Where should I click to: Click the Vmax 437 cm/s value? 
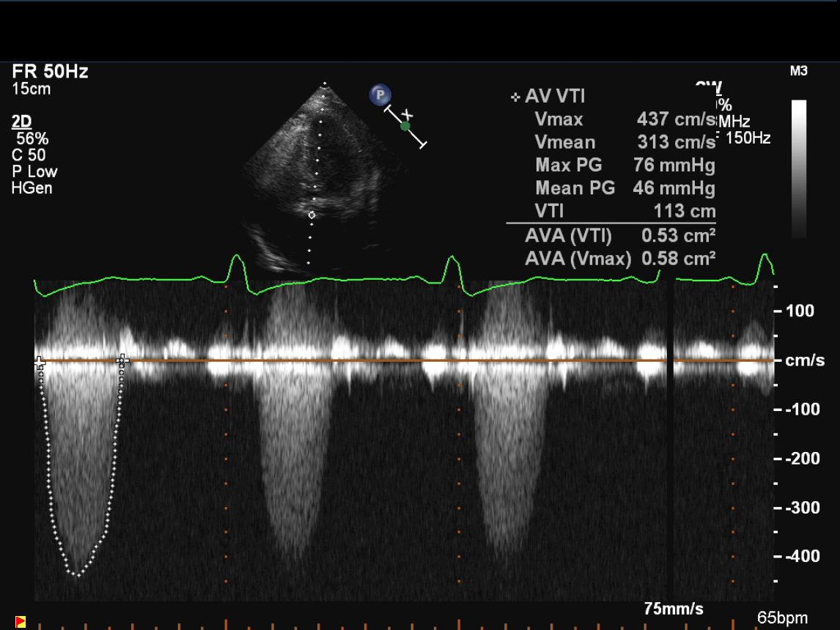(676, 119)
